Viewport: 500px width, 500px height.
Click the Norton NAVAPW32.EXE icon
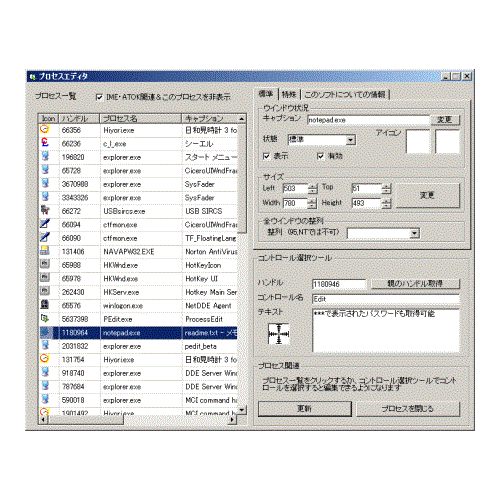pos(45,251)
